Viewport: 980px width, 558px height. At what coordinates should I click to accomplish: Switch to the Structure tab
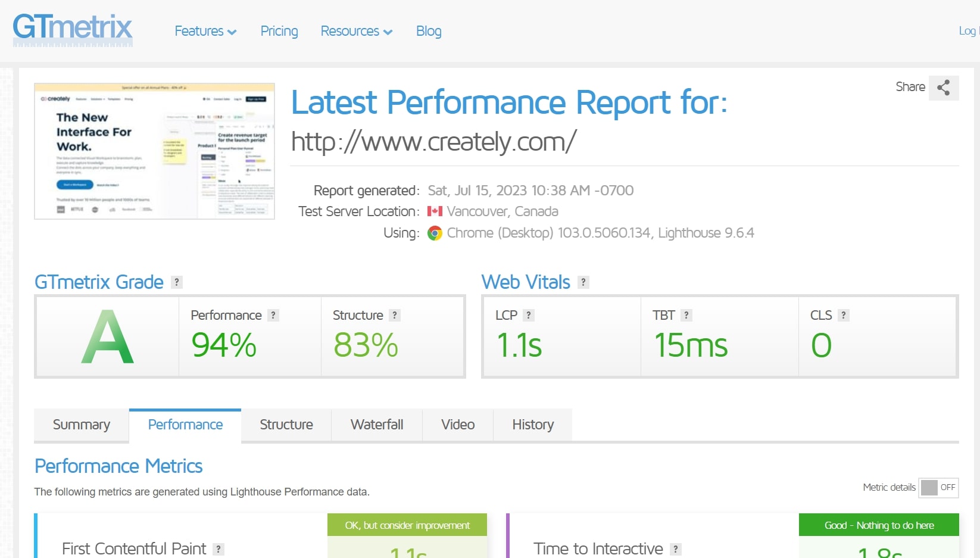click(286, 425)
